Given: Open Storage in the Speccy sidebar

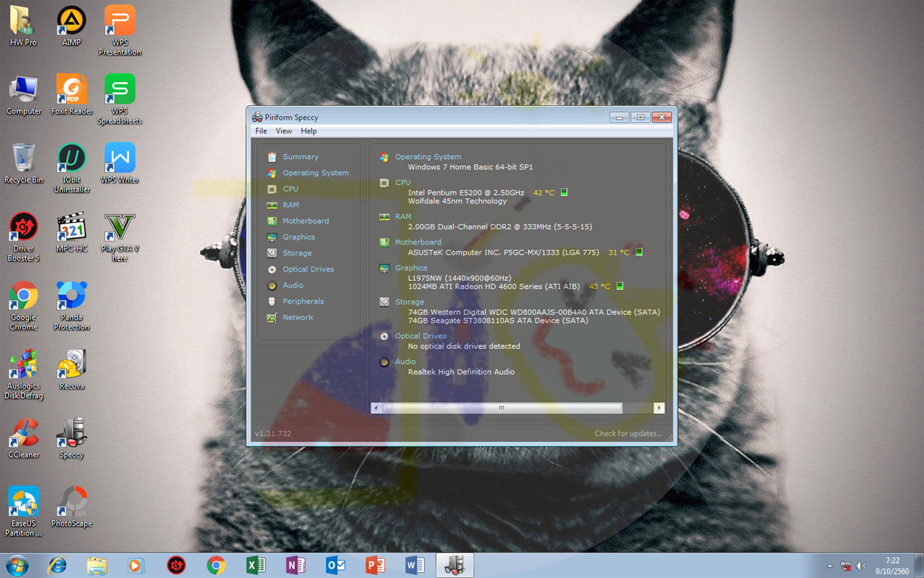Looking at the screenshot, I should [x=297, y=253].
